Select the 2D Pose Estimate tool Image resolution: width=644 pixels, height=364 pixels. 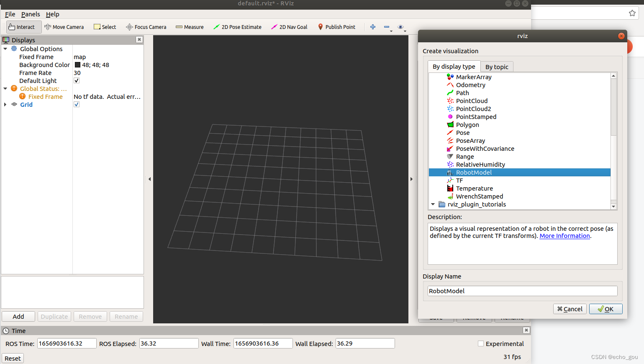[x=237, y=27]
